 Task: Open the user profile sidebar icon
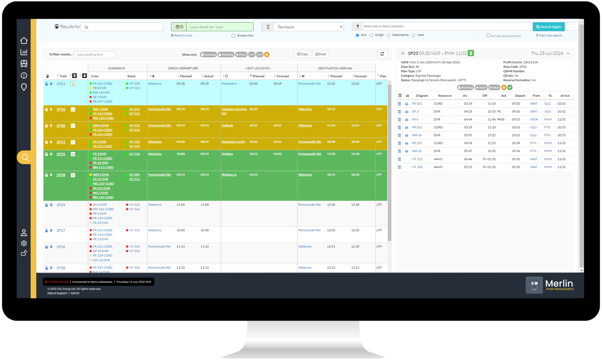coord(24,233)
